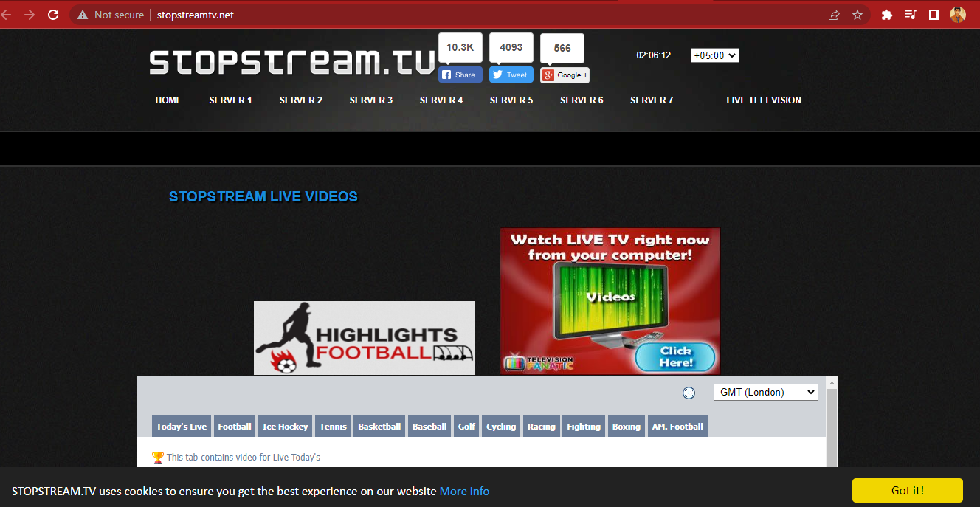Open SERVER 1 in the navigation
980x507 pixels.
(x=230, y=100)
